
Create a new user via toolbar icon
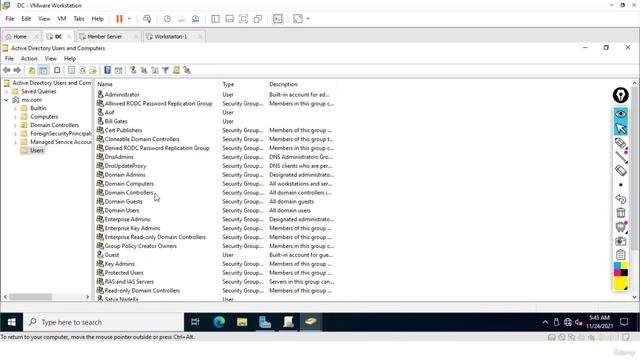click(133, 70)
